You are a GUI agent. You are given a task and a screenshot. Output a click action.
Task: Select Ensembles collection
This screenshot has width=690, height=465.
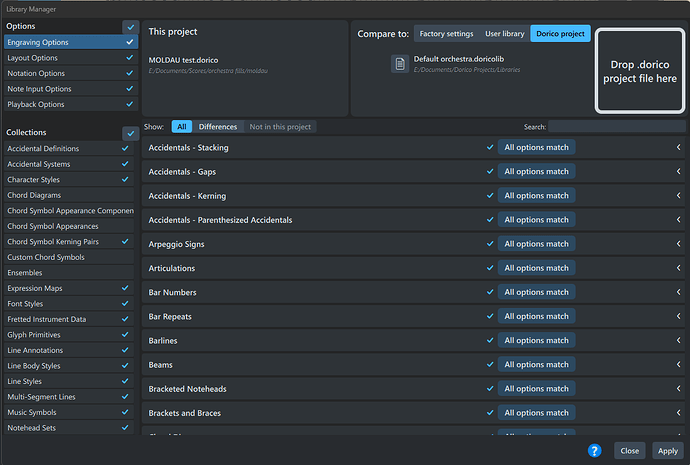click(x=69, y=272)
